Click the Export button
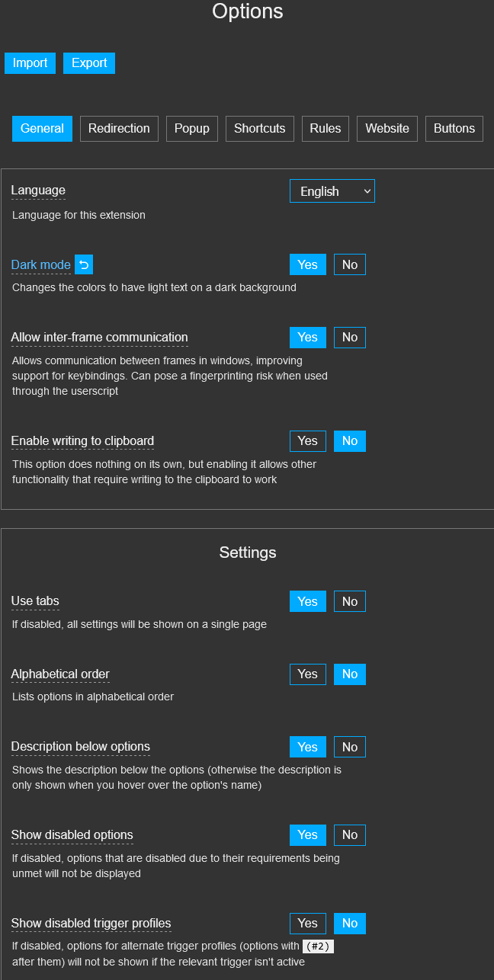 click(x=88, y=63)
